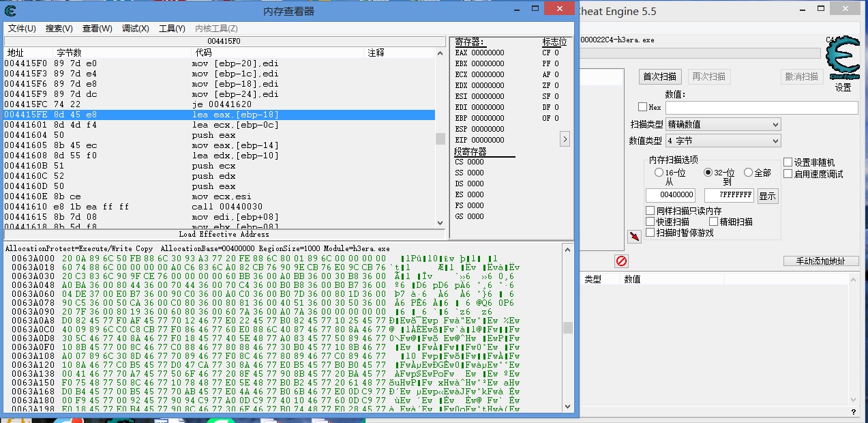Click the 000022C4-h3era.exe process label
This screenshot has height=423, width=868.
pos(617,40)
